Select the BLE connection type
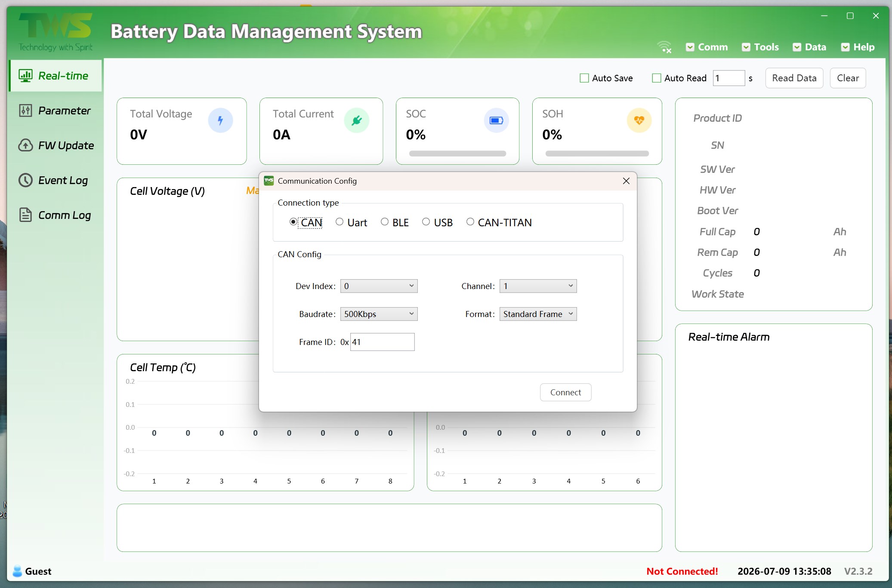The width and height of the screenshot is (892, 588). point(395,222)
